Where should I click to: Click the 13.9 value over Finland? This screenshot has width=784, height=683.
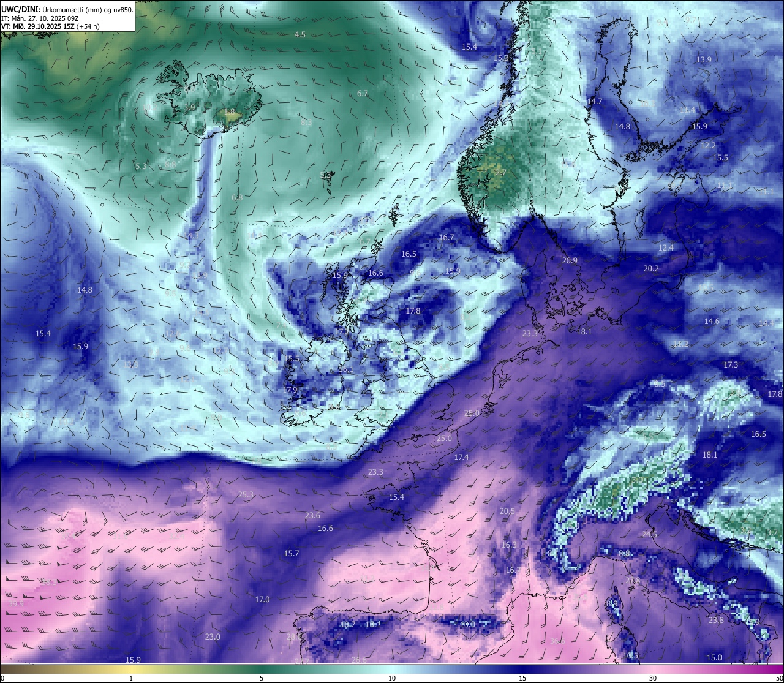point(704,60)
